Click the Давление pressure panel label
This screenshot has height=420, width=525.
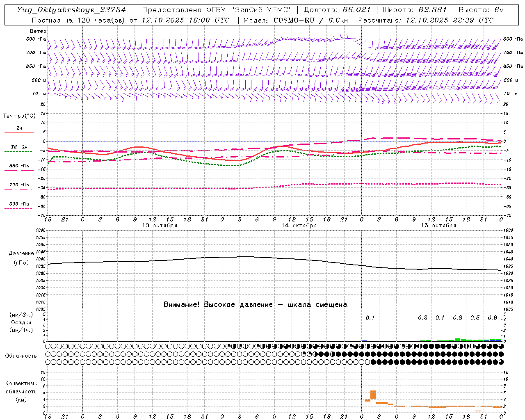[21, 253]
